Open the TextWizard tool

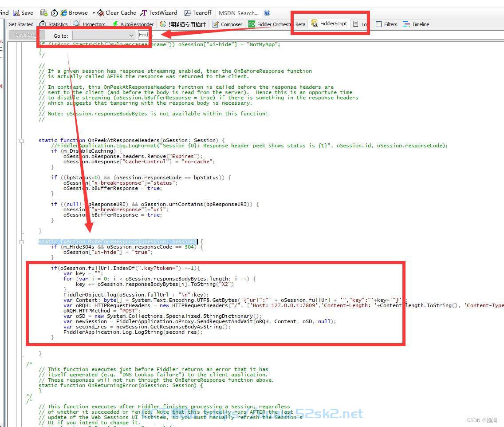point(159,13)
